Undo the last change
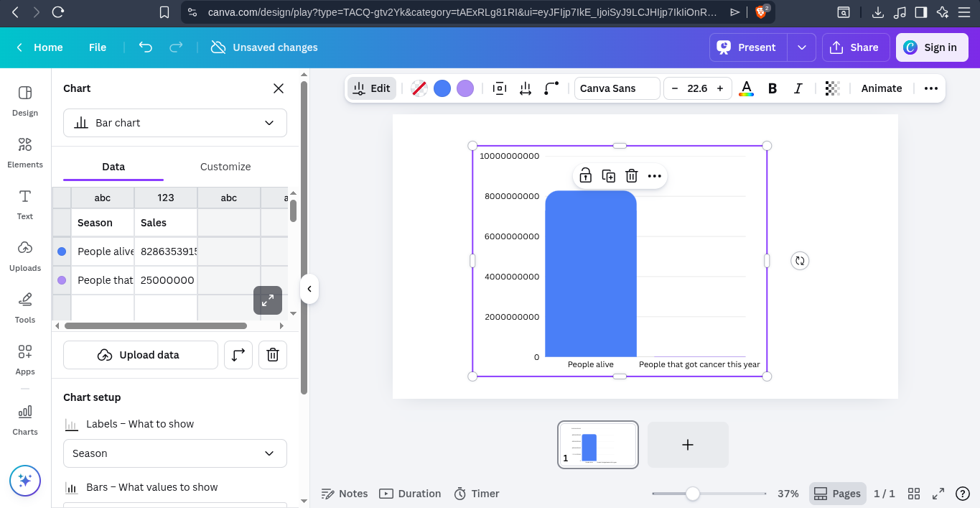The image size is (980, 508). tap(146, 47)
